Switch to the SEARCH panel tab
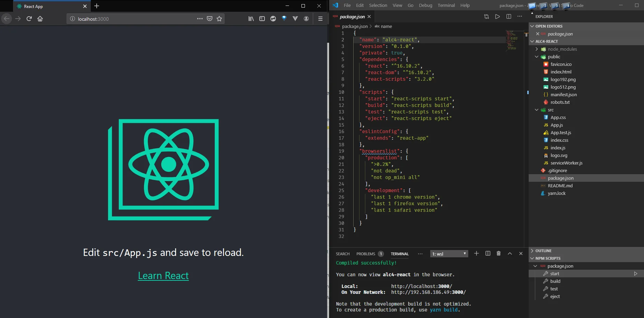Image resolution: width=644 pixels, height=318 pixels. click(343, 254)
